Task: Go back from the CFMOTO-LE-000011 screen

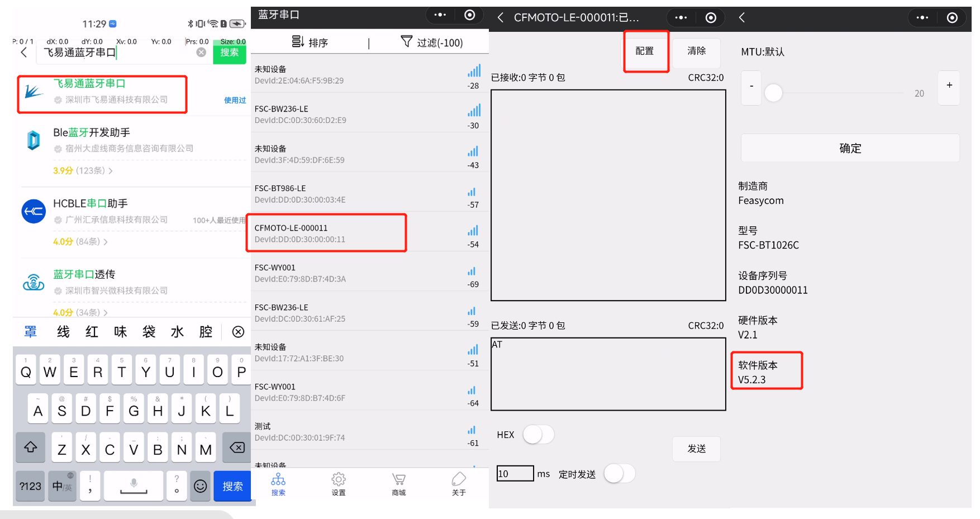Action: coord(501,18)
